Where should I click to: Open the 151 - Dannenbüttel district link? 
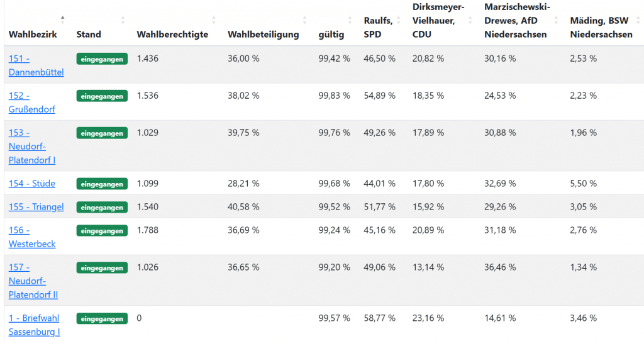click(36, 65)
